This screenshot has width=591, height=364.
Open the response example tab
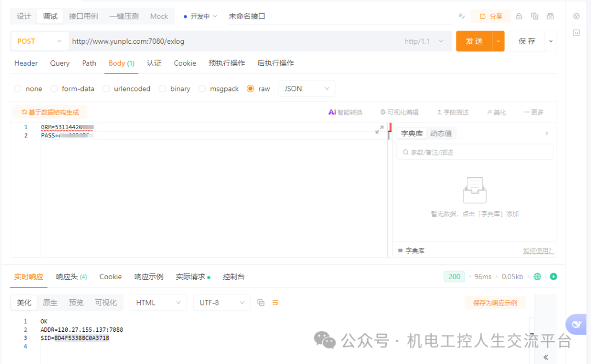149,276
